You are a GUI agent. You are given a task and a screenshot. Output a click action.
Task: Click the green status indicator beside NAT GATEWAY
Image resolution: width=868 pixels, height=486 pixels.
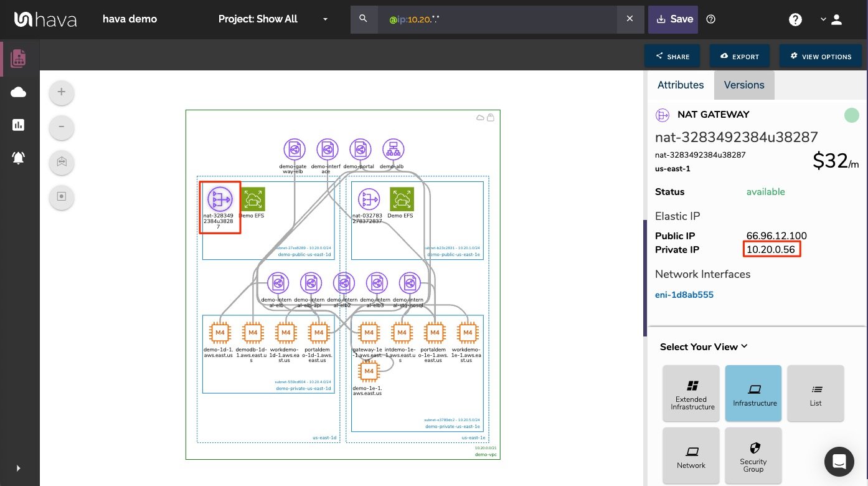point(851,115)
